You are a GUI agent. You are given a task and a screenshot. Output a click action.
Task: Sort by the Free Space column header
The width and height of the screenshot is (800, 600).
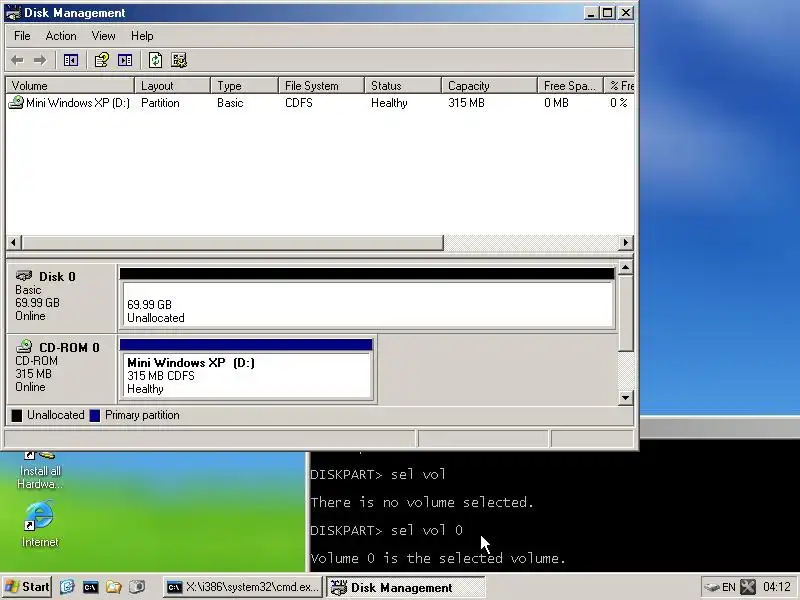pos(571,86)
